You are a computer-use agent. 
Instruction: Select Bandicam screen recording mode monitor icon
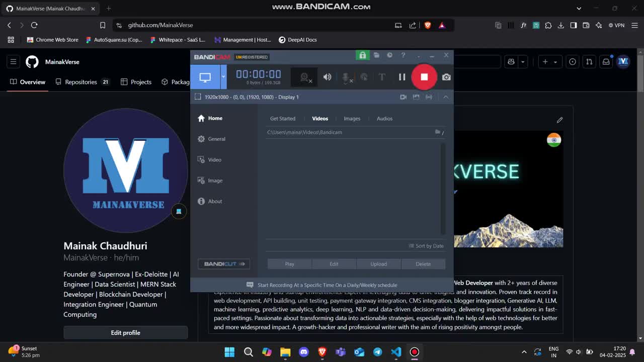point(205,77)
